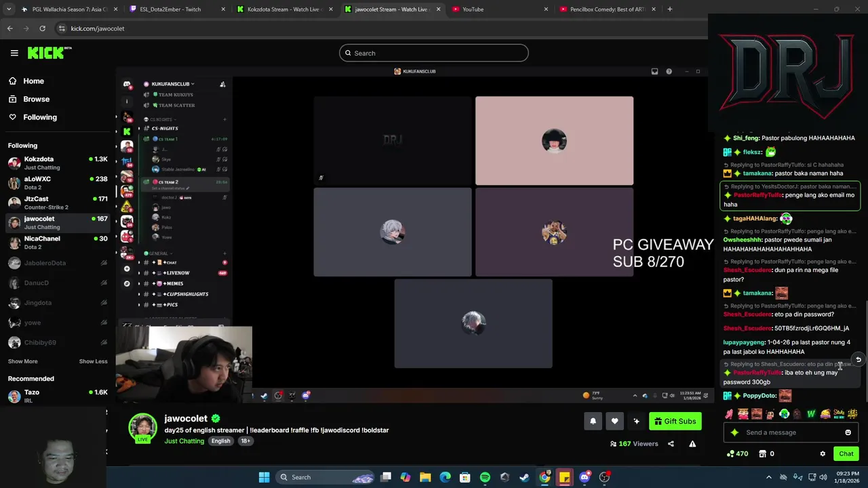Open JtzCast channel from sidebar
This screenshot has width=868, height=488.
click(58, 203)
